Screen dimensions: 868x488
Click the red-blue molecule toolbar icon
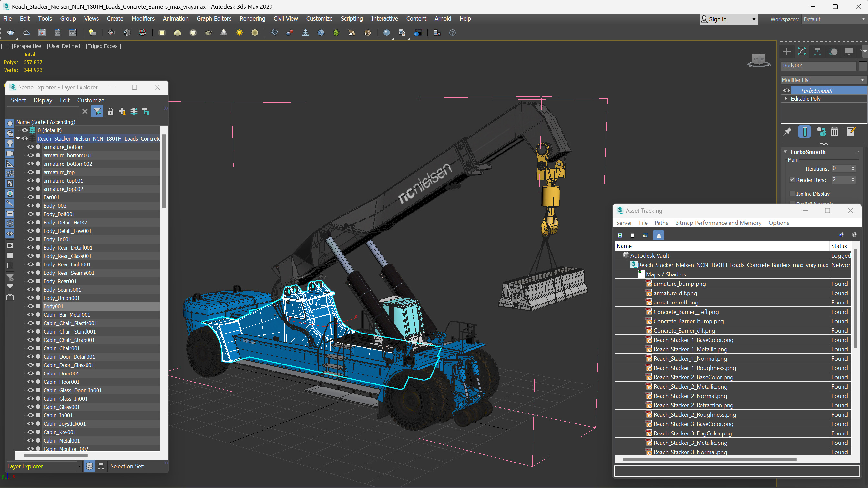pos(290,33)
